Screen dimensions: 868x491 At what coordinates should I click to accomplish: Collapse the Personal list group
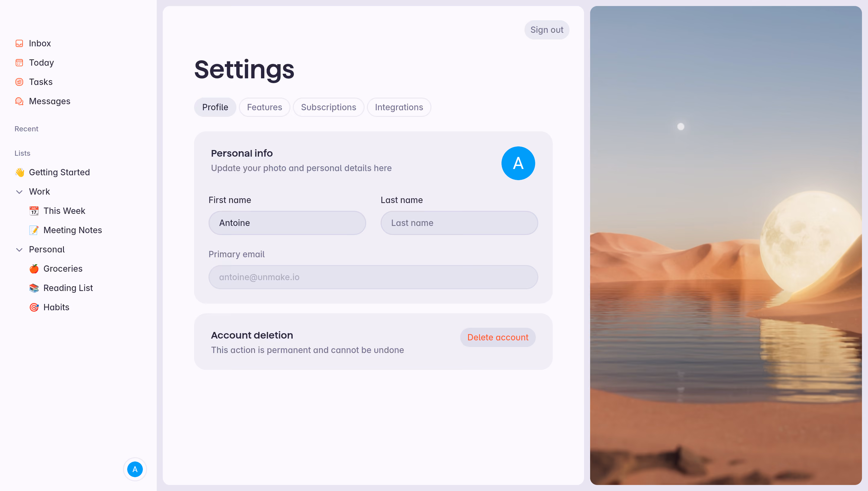(x=19, y=250)
